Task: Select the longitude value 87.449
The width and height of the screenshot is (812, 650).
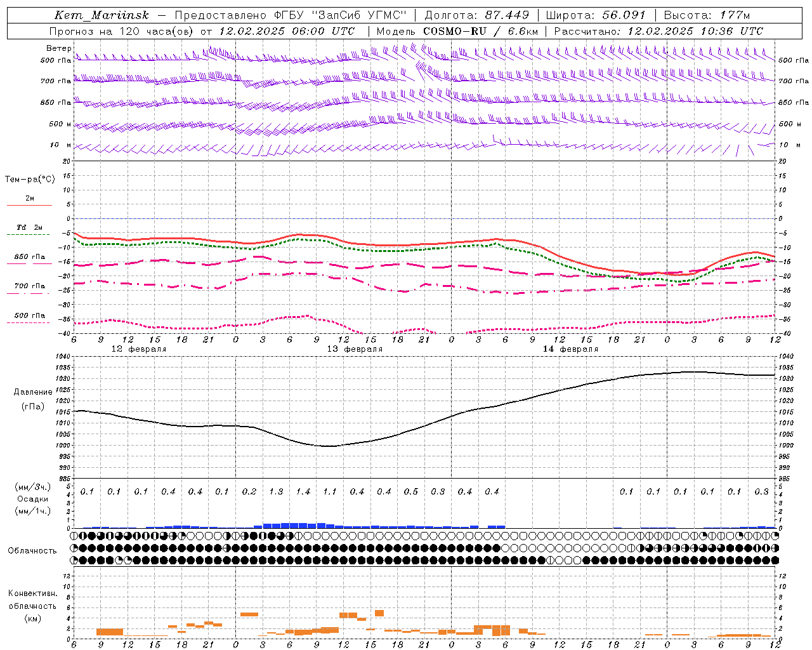Action: (x=507, y=15)
